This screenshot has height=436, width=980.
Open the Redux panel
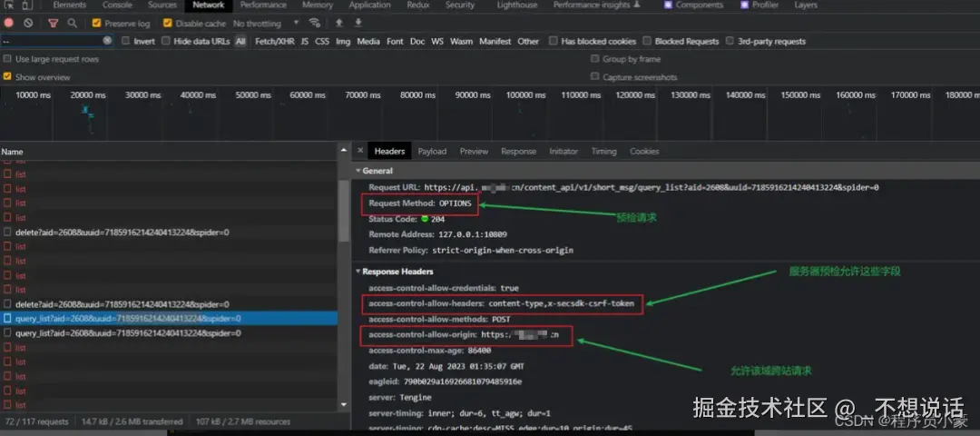point(418,5)
